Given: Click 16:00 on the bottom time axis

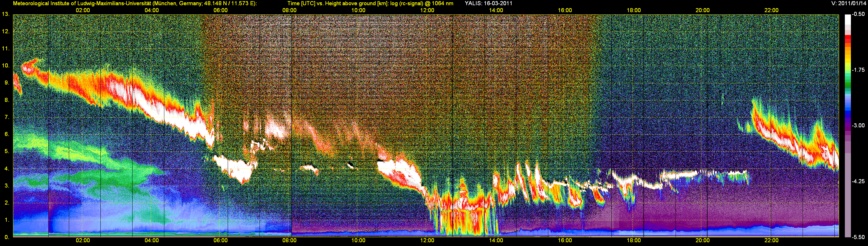Looking at the screenshot, I should coord(565,241).
